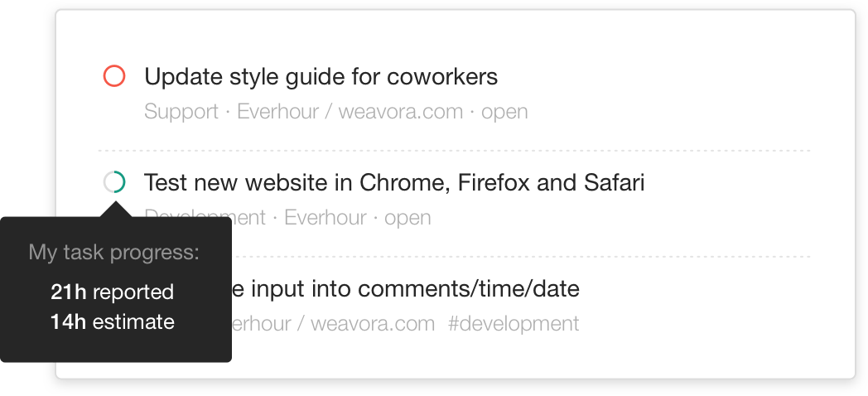Open the Update style guide for coworkers task

pos(321,77)
